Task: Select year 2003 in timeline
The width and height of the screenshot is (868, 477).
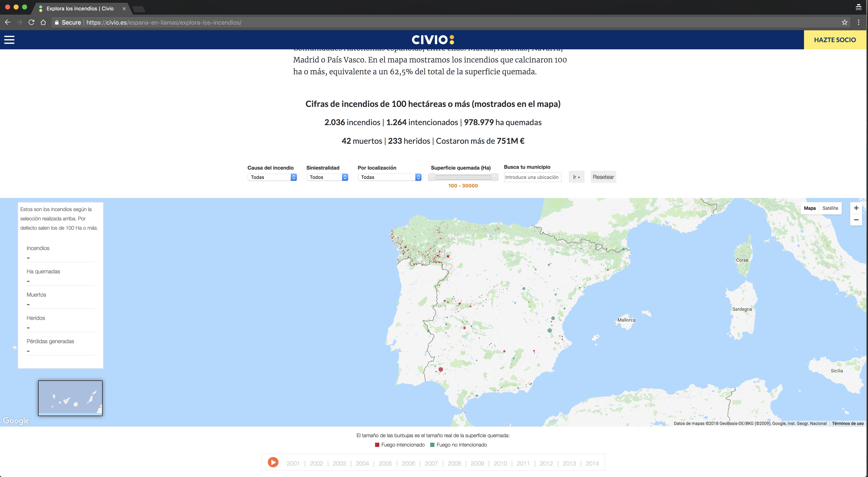Action: 339,463
